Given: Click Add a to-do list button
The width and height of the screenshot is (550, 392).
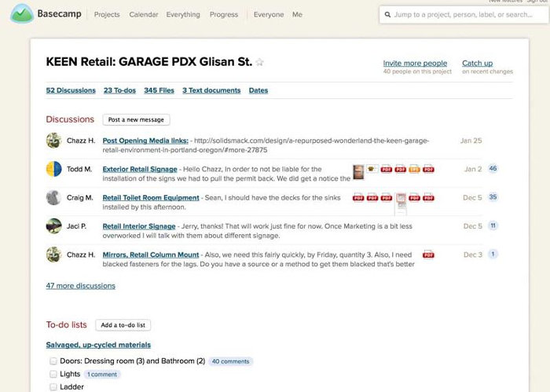Looking at the screenshot, I should coord(123,324).
